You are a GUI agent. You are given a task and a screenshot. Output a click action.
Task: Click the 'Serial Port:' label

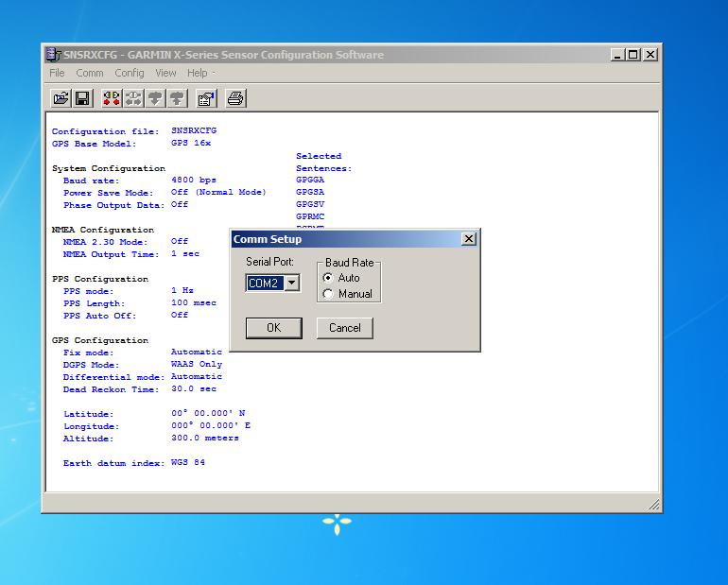click(x=269, y=262)
